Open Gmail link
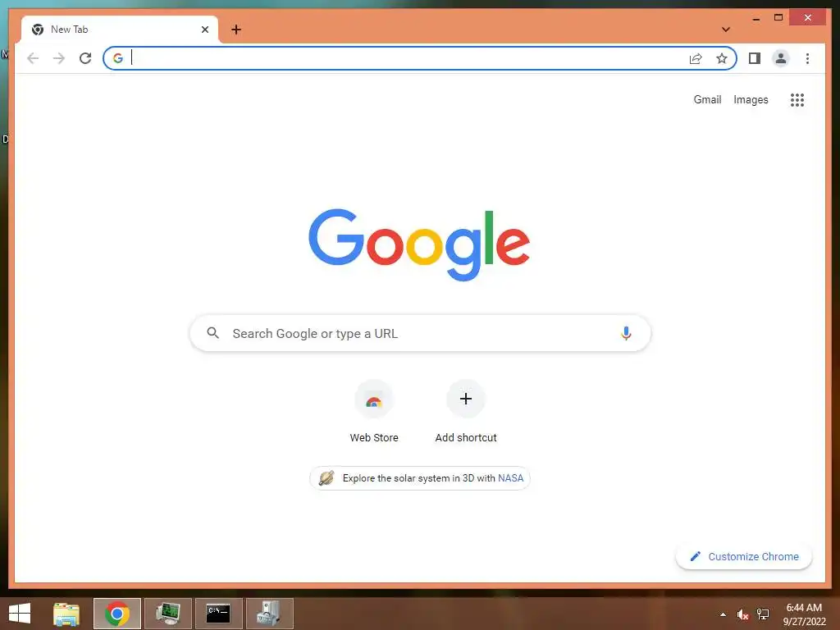This screenshot has height=630, width=840. coord(707,99)
